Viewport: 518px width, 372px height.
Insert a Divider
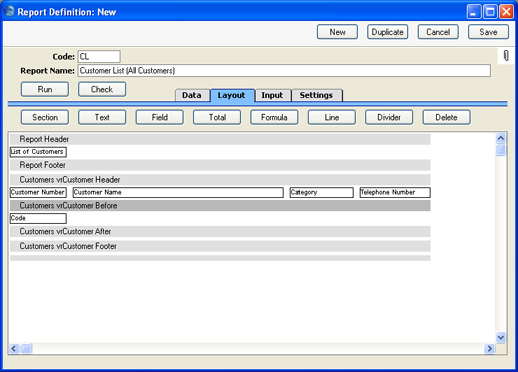click(389, 117)
